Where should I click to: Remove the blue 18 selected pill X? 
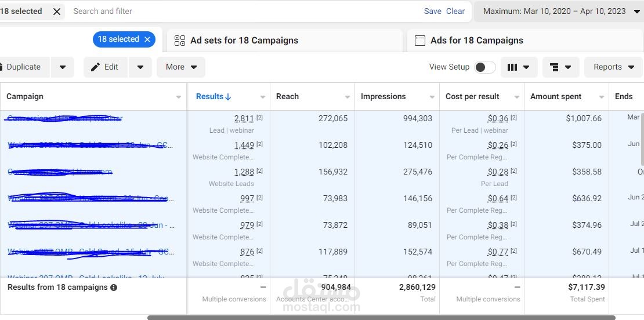click(147, 39)
